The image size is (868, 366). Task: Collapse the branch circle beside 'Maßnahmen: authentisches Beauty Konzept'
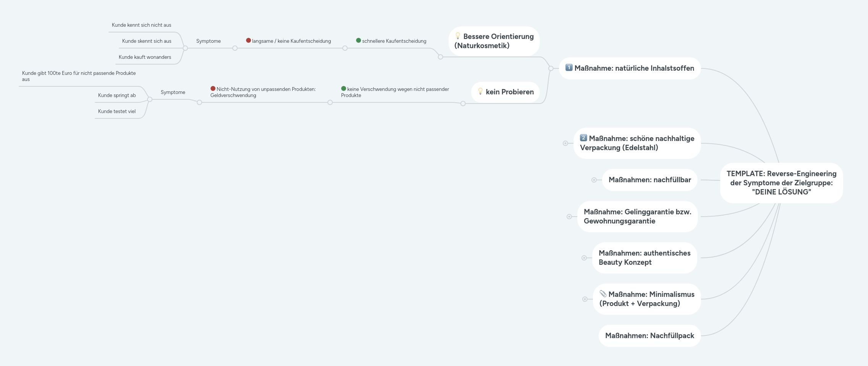coord(584,257)
